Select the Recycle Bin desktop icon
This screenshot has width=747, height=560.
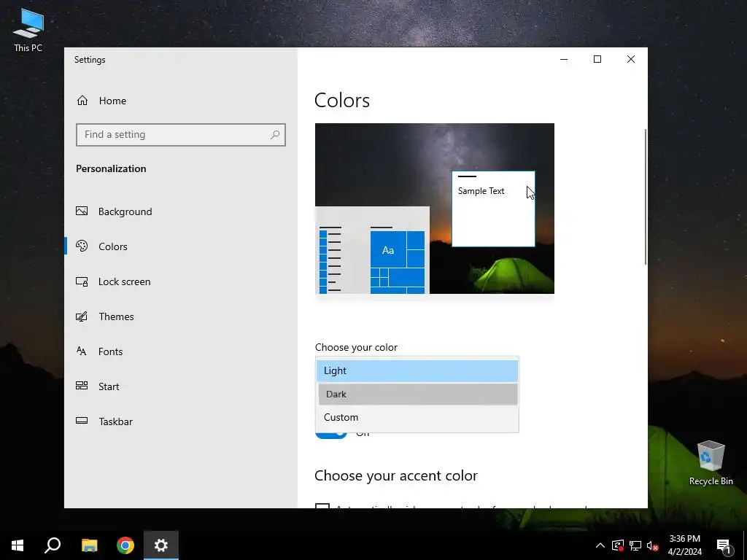[x=711, y=463]
